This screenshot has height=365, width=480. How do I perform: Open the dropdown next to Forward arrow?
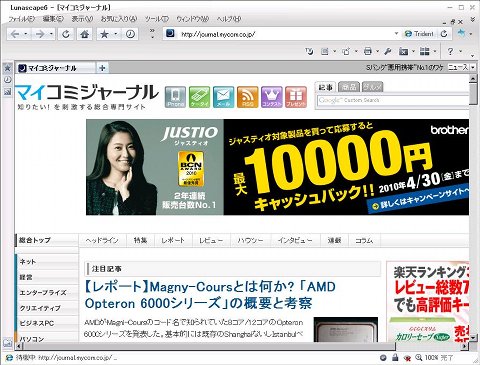51,34
